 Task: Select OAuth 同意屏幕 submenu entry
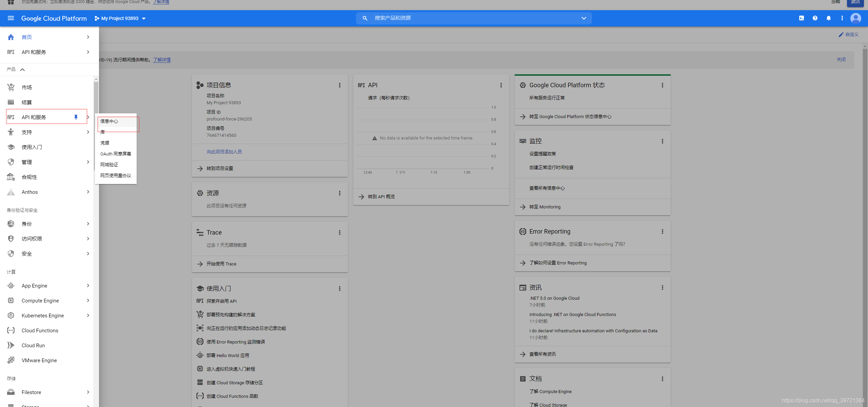click(116, 154)
